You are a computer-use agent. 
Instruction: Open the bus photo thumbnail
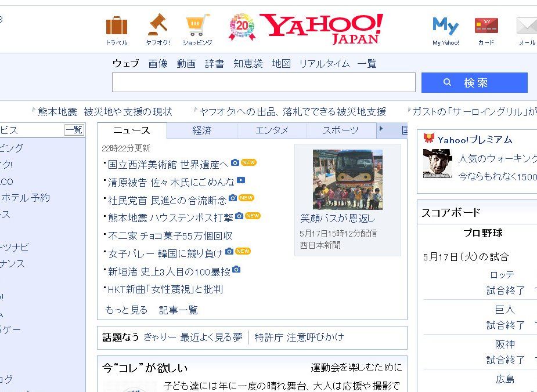click(348, 180)
